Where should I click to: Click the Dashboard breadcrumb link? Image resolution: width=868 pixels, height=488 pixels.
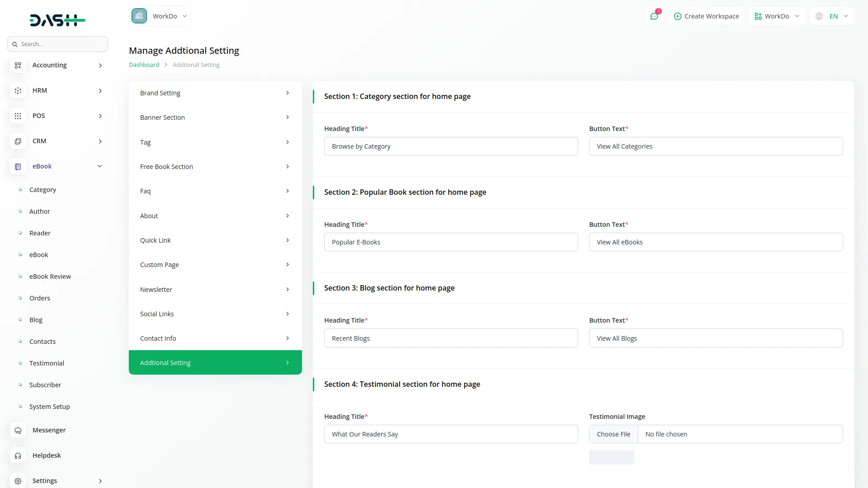coord(144,65)
